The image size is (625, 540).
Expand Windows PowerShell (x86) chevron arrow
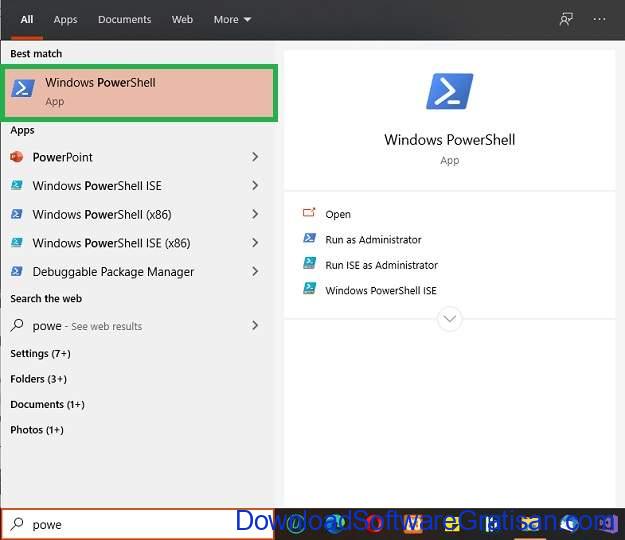[255, 214]
